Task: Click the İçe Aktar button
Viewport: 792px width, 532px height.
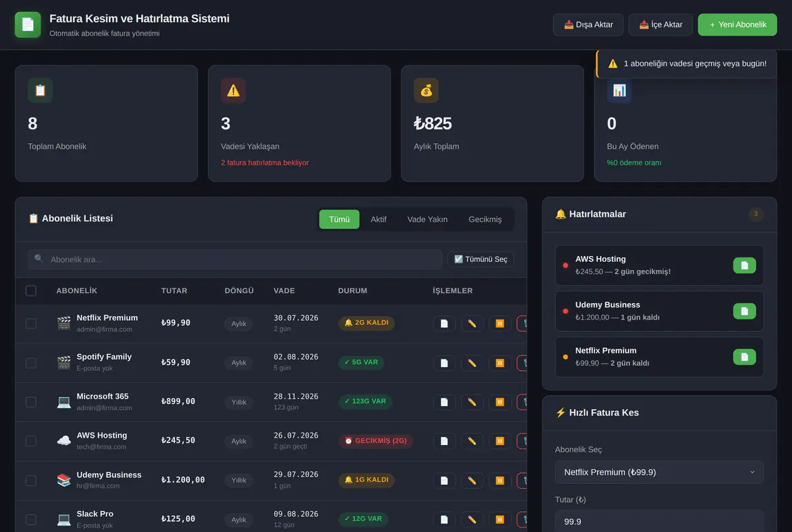Action: pos(661,24)
